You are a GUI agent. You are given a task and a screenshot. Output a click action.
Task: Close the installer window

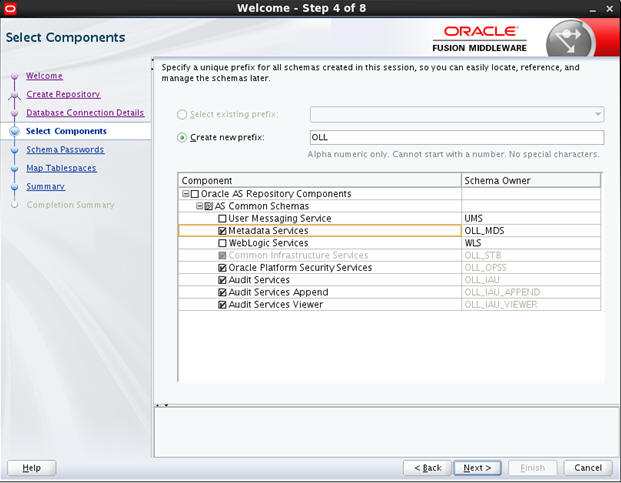click(x=610, y=8)
